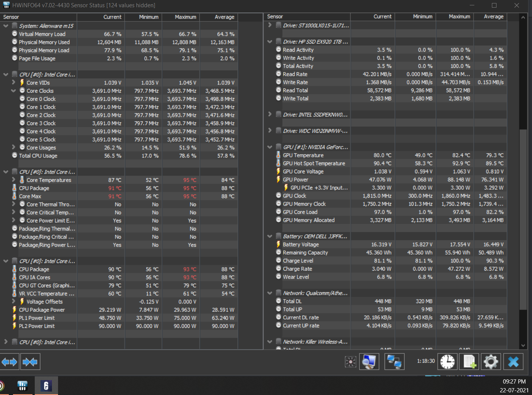Expand Drive: INTEL SSDPEKNW0 group
The height and width of the screenshot is (395, 532).
click(270, 114)
